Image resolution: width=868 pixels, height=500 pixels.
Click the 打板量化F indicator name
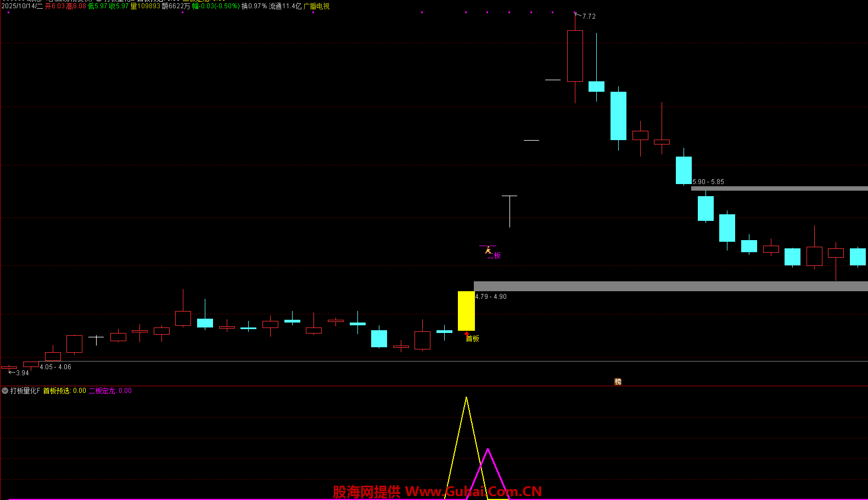25,391
